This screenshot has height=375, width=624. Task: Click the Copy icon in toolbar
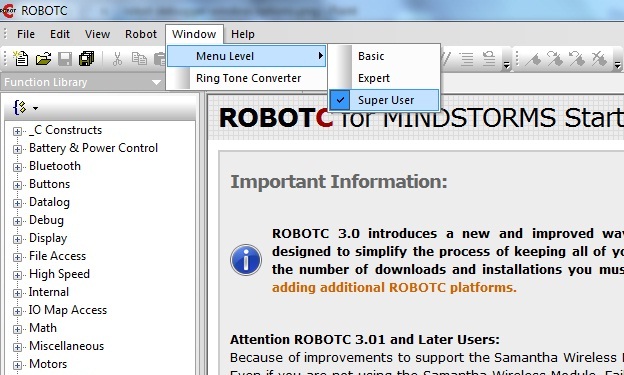[139, 59]
